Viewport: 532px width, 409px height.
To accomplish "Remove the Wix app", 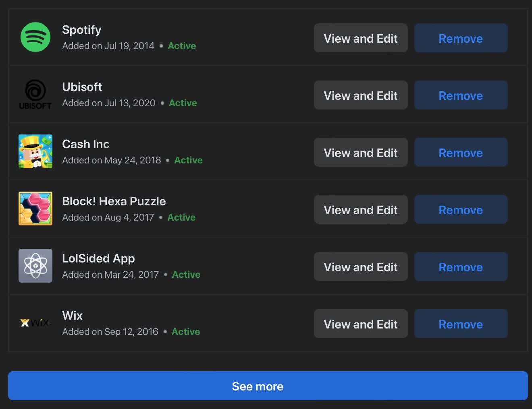I will point(461,324).
